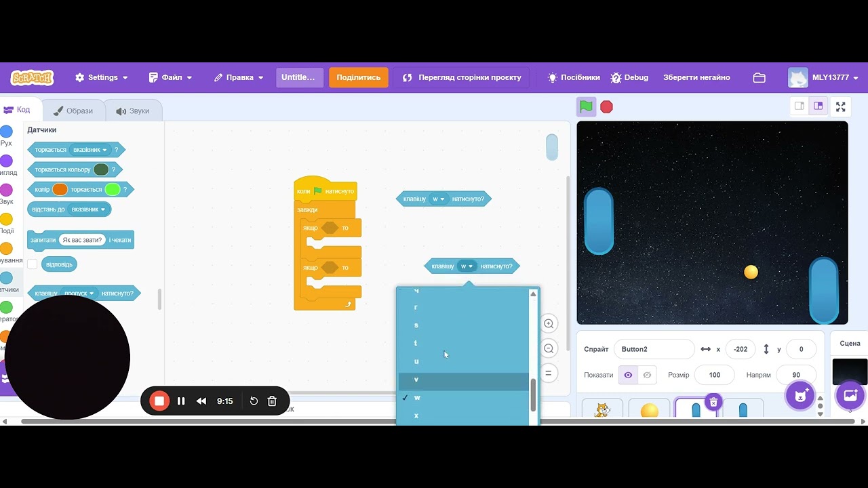Image resolution: width=868 pixels, height=488 pixels.
Task: Zoom in the code workspace
Action: coord(549,324)
